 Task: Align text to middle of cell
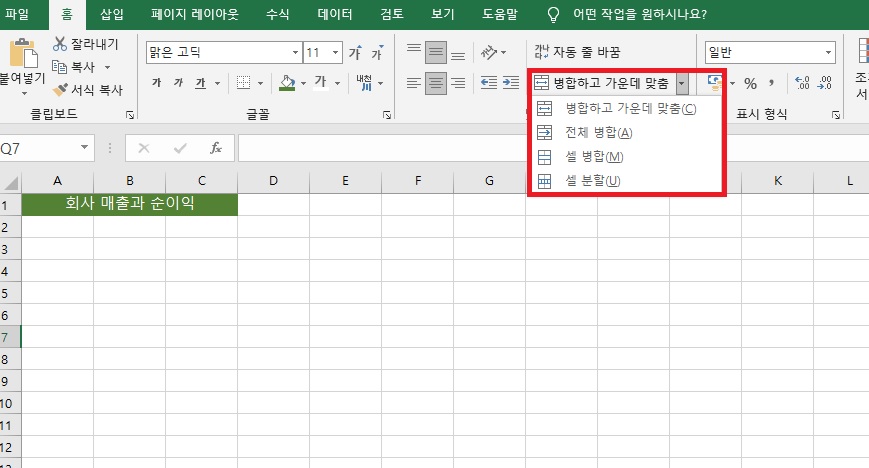click(436, 53)
